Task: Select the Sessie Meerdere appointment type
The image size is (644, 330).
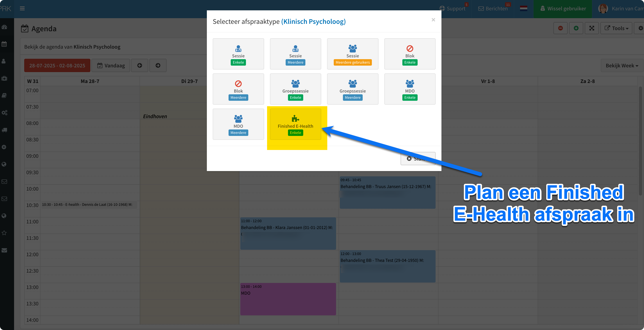Action: coord(295,54)
